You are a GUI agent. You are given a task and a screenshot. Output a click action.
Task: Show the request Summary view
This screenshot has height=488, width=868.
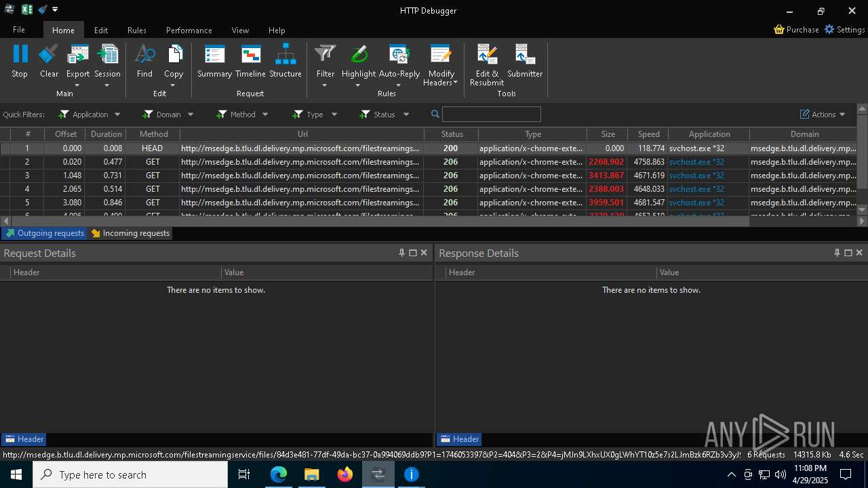(214, 61)
